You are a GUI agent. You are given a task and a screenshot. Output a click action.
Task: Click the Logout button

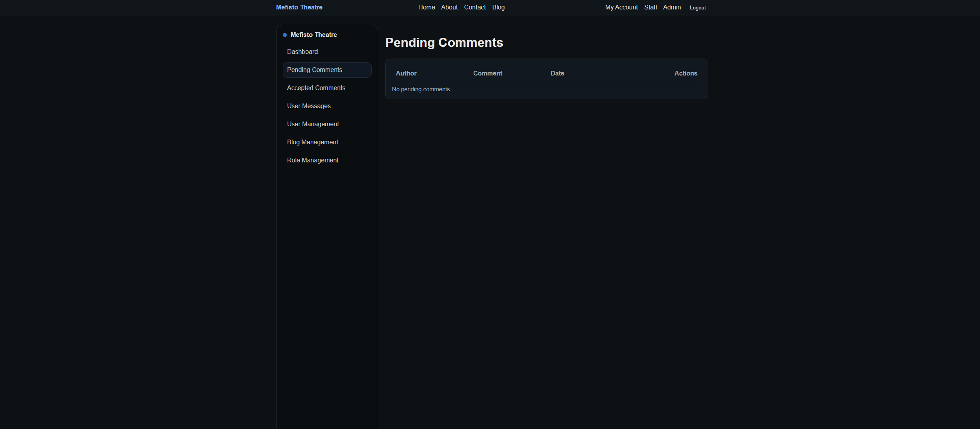tap(697, 7)
